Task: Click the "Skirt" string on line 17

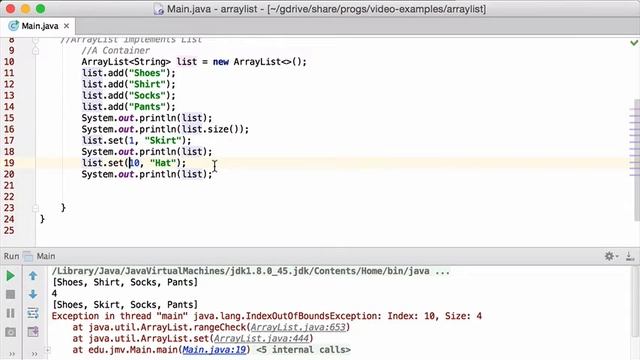Action: point(163,140)
